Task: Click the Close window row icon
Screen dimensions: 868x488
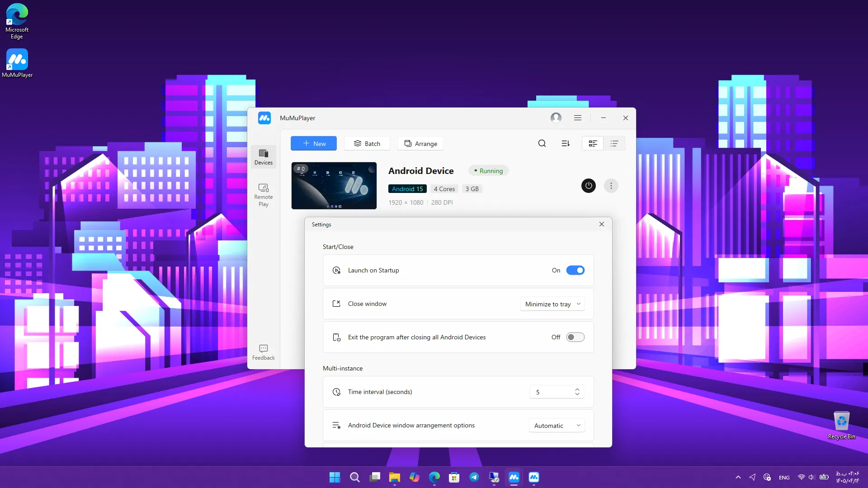Action: click(x=336, y=304)
